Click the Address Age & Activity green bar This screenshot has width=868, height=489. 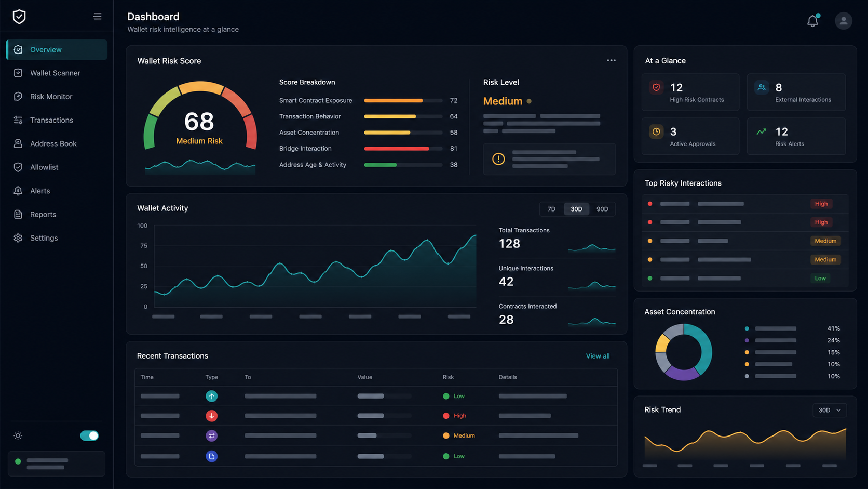tap(403, 165)
